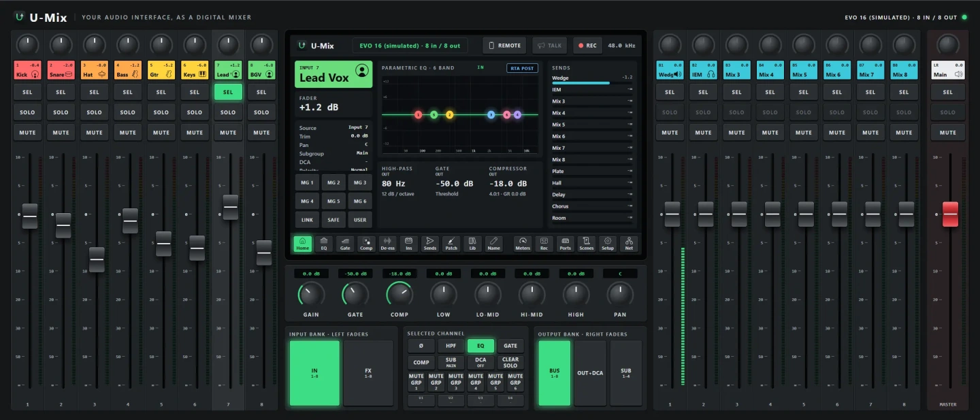This screenshot has height=420, width=980.
Task: Click the Wedge bus speaker label
Action: (670, 70)
